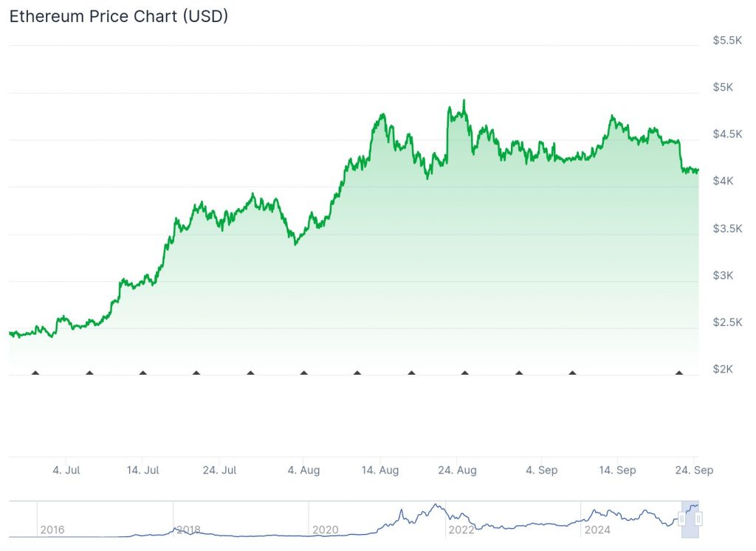Click the 2021 price peak in the navigator chart
This screenshot has width=756, height=551.
click(x=436, y=505)
